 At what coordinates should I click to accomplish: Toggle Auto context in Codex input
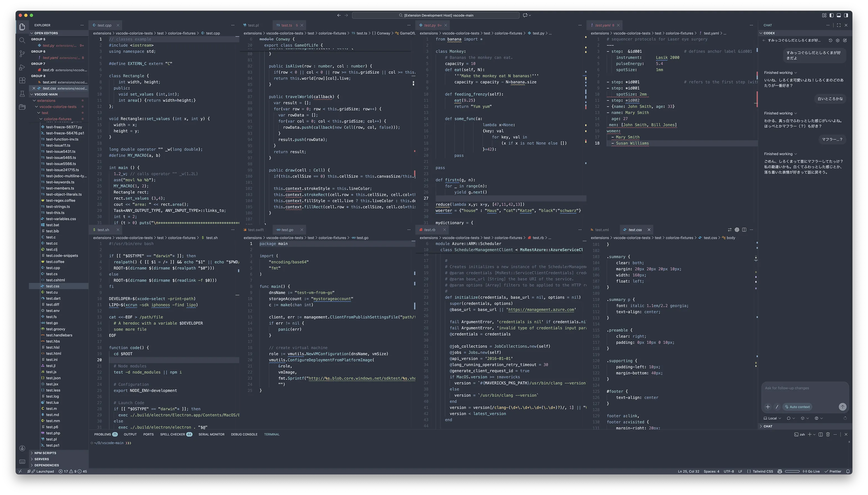pyautogui.click(x=797, y=407)
